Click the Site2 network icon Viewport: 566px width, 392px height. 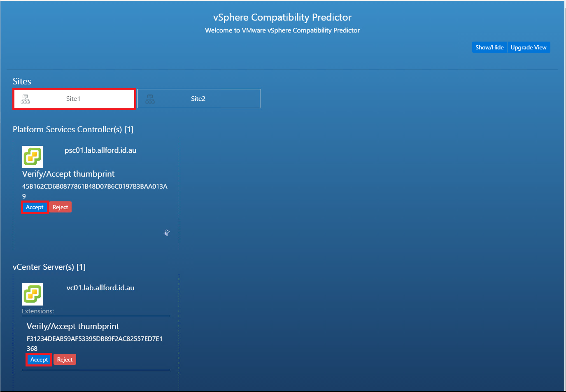point(150,99)
